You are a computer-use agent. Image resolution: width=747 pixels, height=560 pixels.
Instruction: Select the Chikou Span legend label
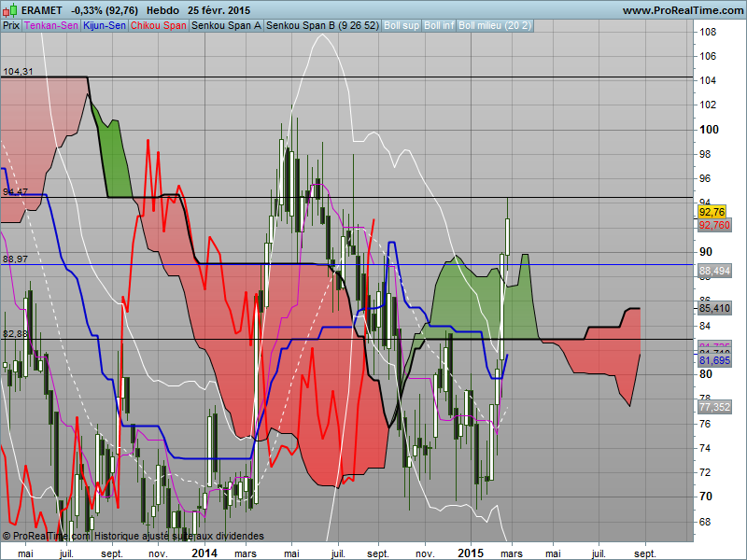(x=158, y=26)
